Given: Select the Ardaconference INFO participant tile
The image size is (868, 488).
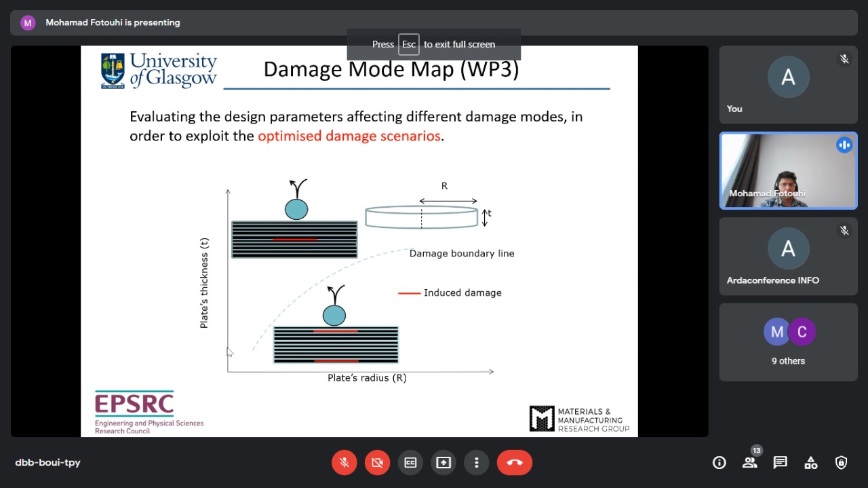Looking at the screenshot, I should (788, 257).
